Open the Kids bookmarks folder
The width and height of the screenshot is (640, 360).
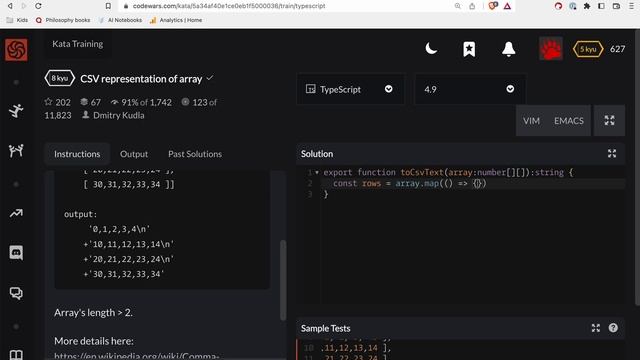click(x=18, y=20)
